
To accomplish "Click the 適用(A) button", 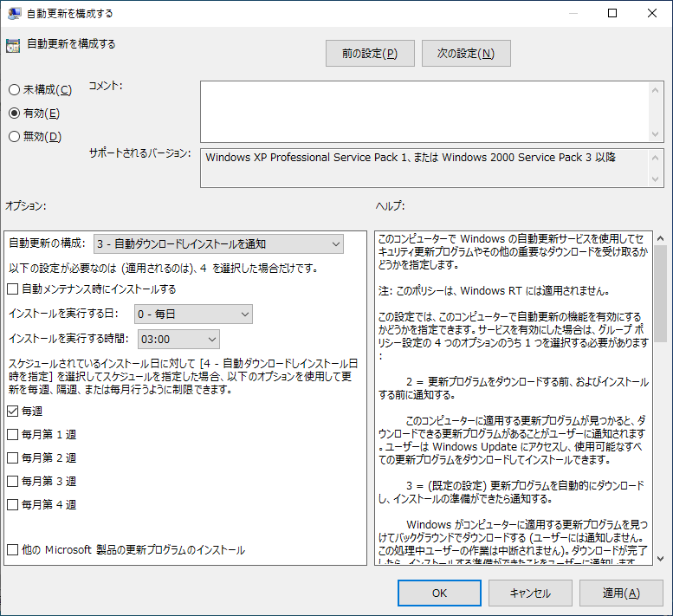I will (x=621, y=593).
